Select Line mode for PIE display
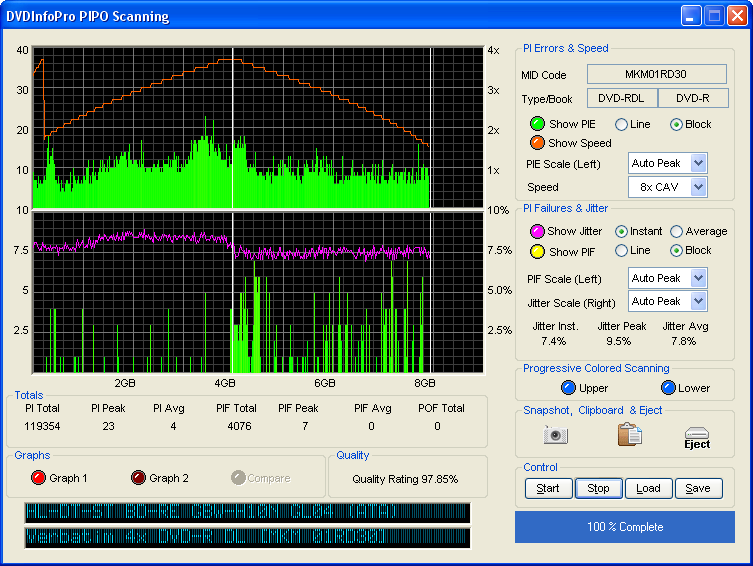Screen dimensions: 753x566 pos(621,124)
